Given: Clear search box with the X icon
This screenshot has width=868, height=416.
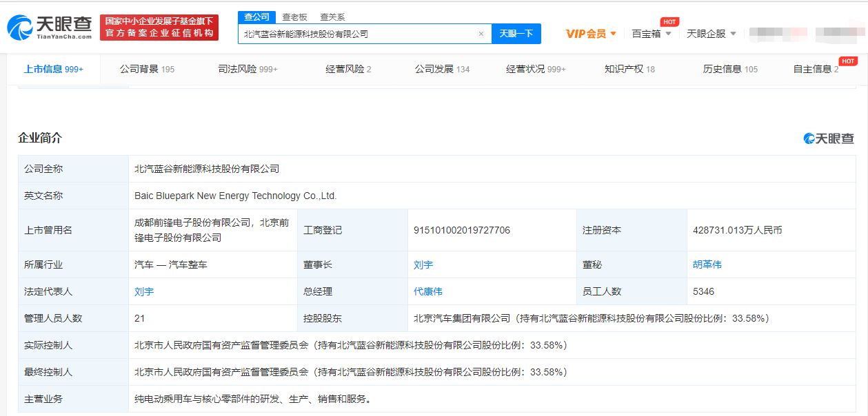Looking at the screenshot, I should [x=481, y=34].
